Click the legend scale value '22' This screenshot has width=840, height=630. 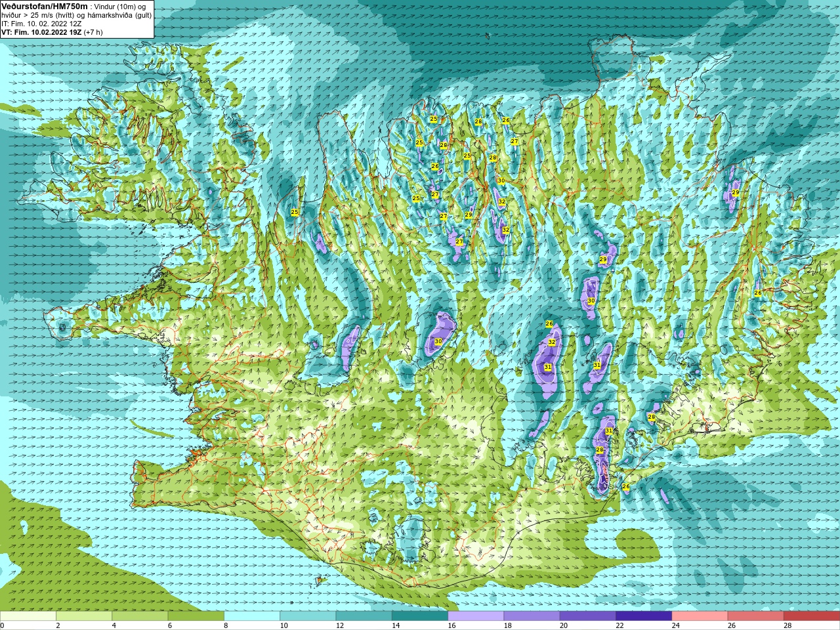tap(619, 626)
